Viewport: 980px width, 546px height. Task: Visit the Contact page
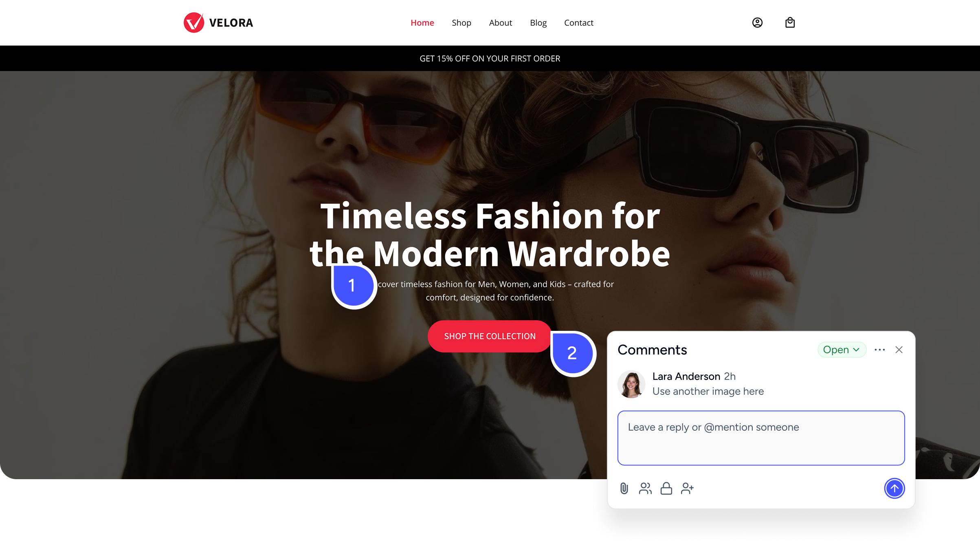pyautogui.click(x=579, y=23)
